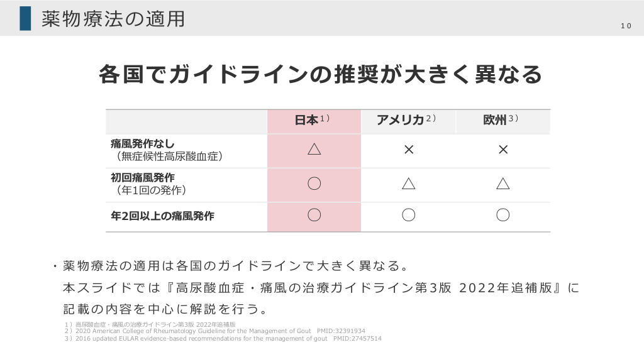Click the cross mark under アメリカ column
The height and width of the screenshot is (362, 644).
pos(409,150)
